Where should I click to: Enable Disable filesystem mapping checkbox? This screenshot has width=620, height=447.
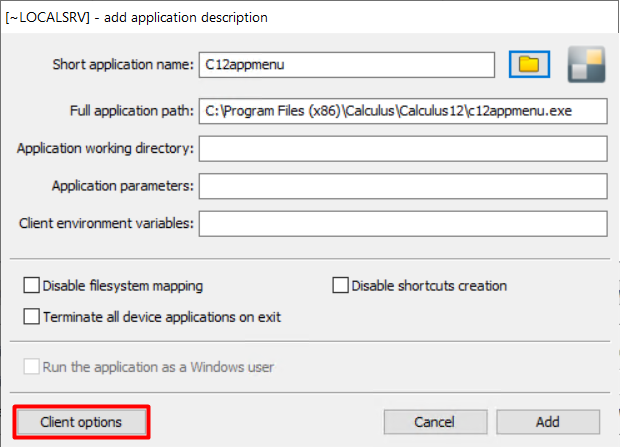pyautogui.click(x=31, y=286)
